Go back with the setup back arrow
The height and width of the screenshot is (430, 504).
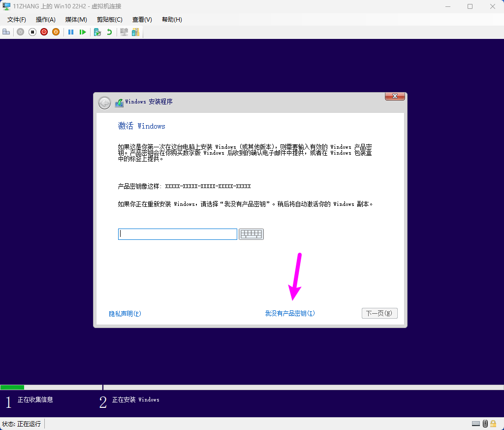click(x=104, y=103)
